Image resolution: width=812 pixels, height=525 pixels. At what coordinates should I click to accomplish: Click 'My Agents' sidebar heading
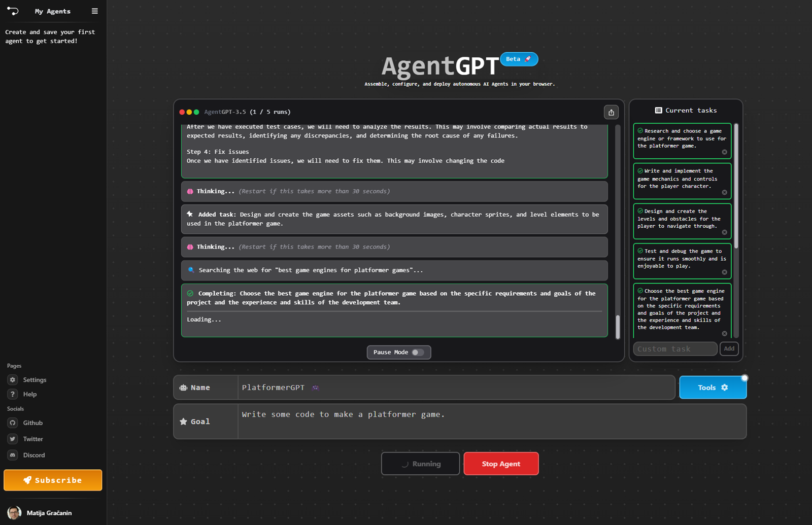[53, 11]
